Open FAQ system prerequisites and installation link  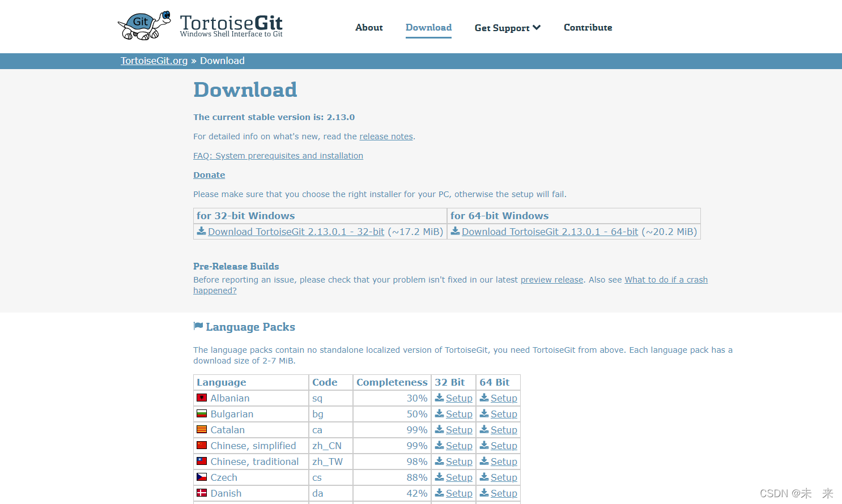click(278, 156)
